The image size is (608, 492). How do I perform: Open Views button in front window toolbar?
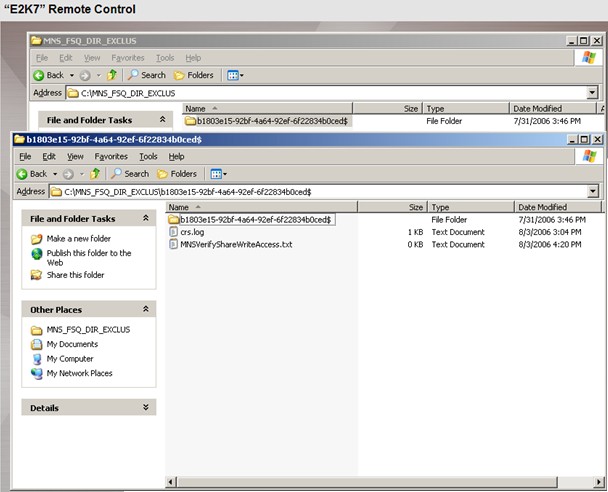[218, 174]
